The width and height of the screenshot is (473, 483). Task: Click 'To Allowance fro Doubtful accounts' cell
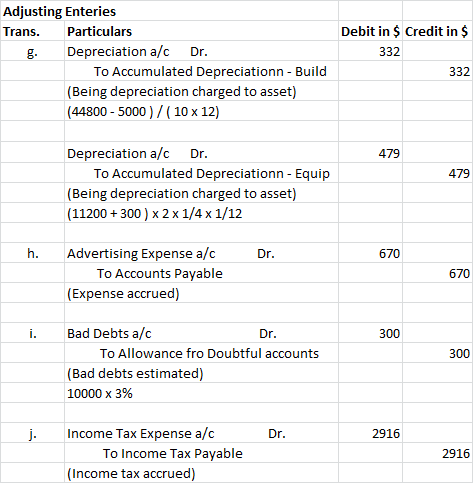coord(201,353)
